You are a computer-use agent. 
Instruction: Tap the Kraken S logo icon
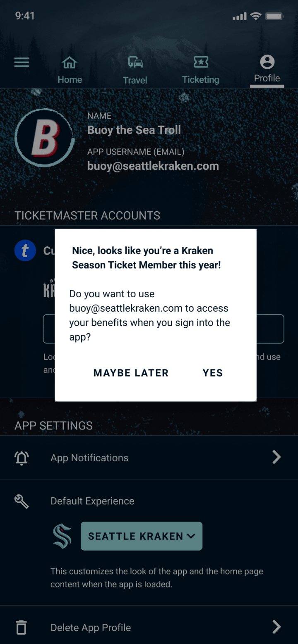[62, 536]
